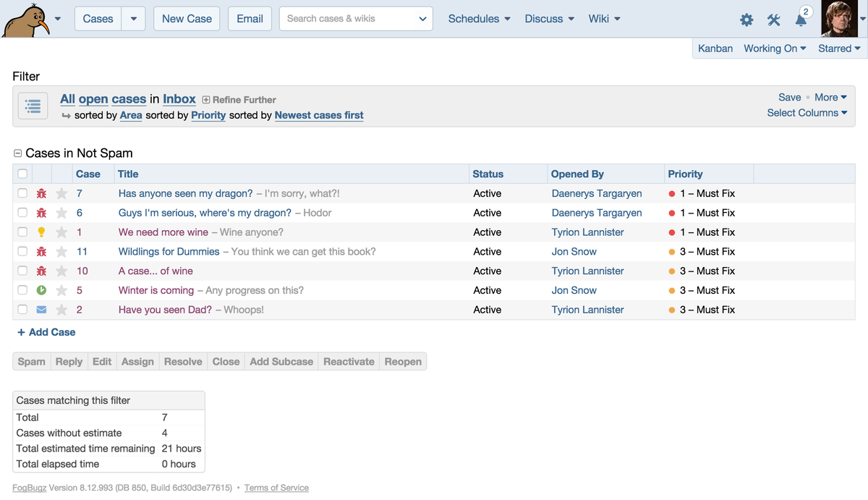Star case 10 A case of wine
868x500 pixels.
pyautogui.click(x=62, y=271)
